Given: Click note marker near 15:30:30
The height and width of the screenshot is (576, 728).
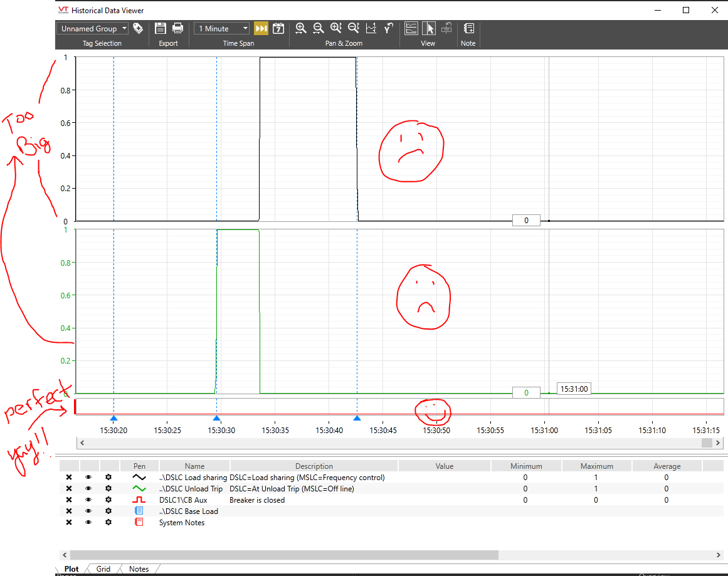Looking at the screenshot, I should tap(216, 418).
